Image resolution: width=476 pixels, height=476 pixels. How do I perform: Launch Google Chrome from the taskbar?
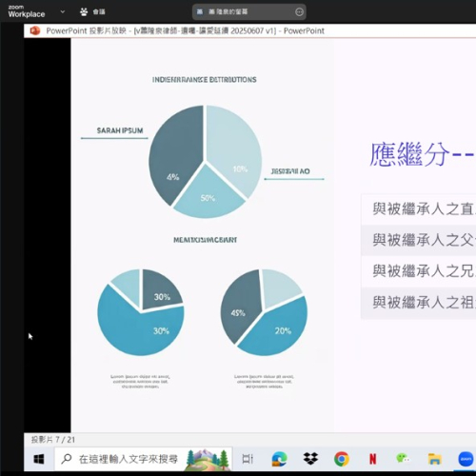pos(342,459)
